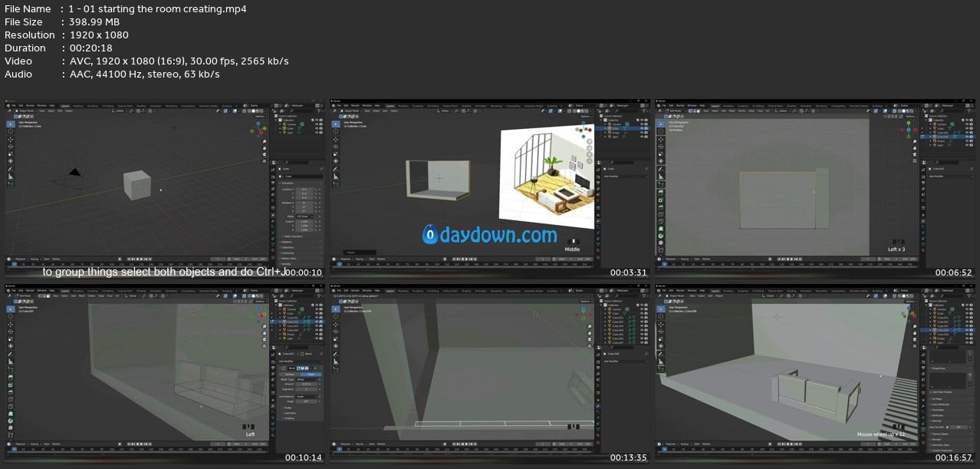Hide Cube via eye icon in 00:00:10 frame

click(317, 129)
